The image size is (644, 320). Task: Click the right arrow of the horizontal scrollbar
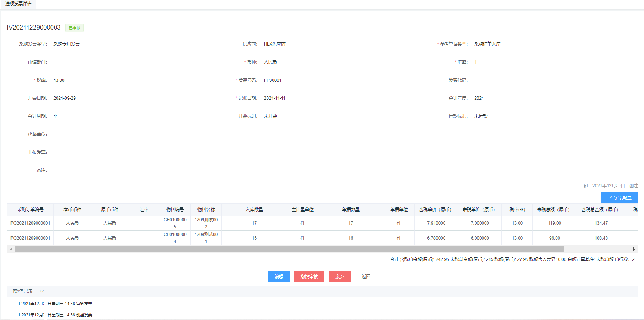(x=634, y=249)
